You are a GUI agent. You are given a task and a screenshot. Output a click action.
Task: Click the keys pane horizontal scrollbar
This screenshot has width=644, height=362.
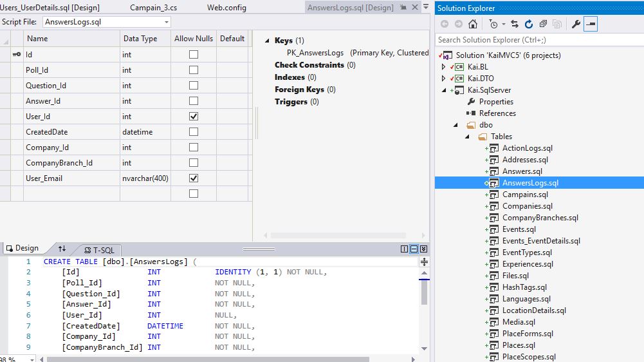click(338, 235)
